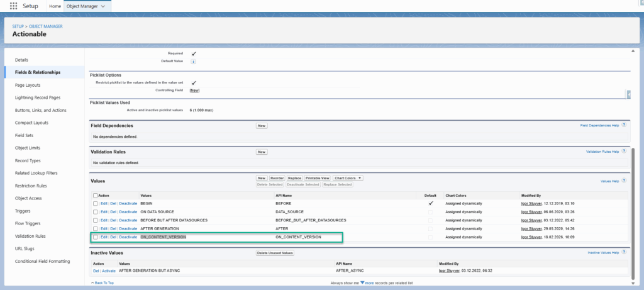This screenshot has height=290, width=644.
Task: Switch to the Home tab
Action: 55,6
